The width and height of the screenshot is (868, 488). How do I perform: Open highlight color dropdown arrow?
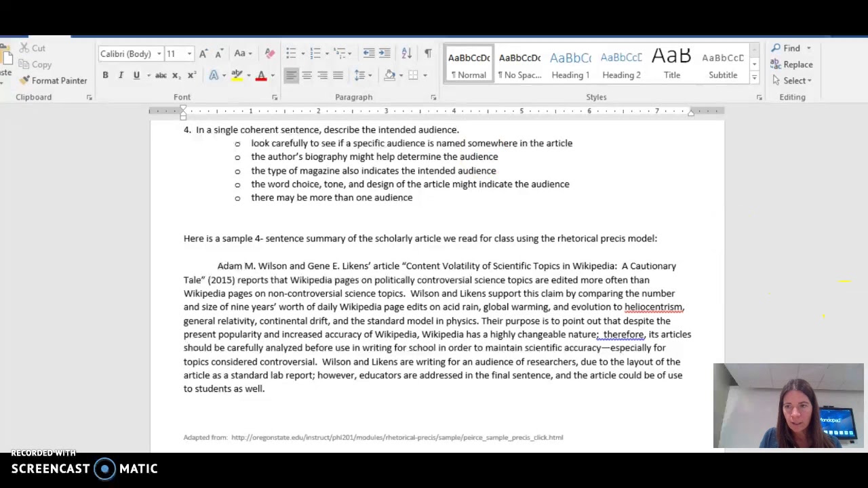pos(248,75)
